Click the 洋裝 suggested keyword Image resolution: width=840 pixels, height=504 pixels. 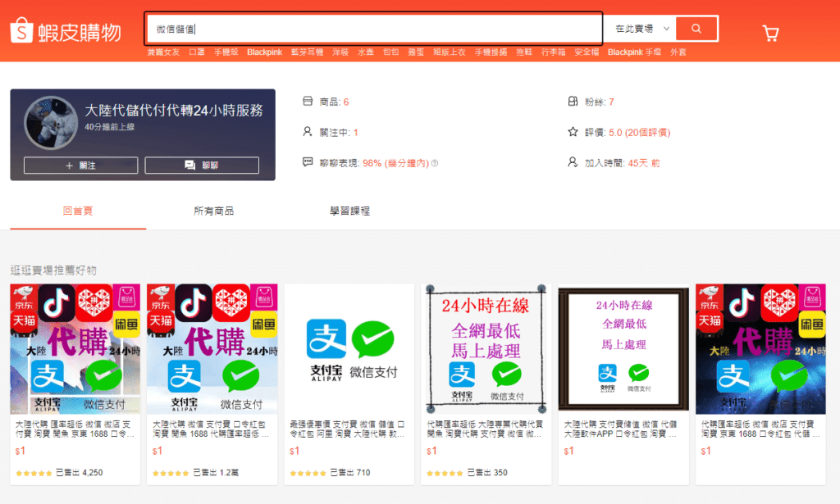pyautogui.click(x=340, y=52)
